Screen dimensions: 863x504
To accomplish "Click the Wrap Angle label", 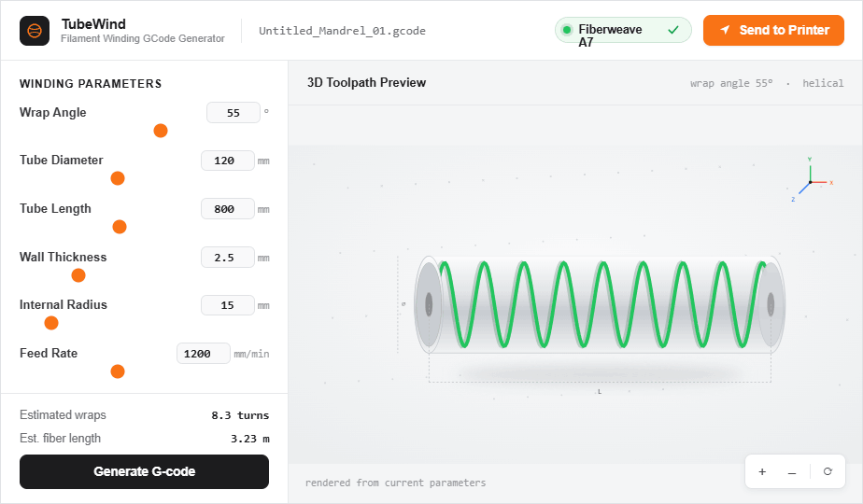I will [53, 112].
